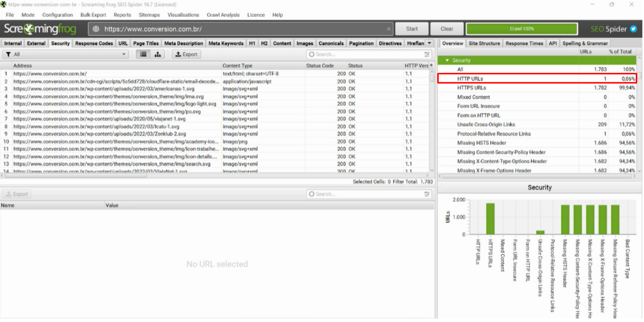Click the globe icon in URL bar

tap(96, 29)
